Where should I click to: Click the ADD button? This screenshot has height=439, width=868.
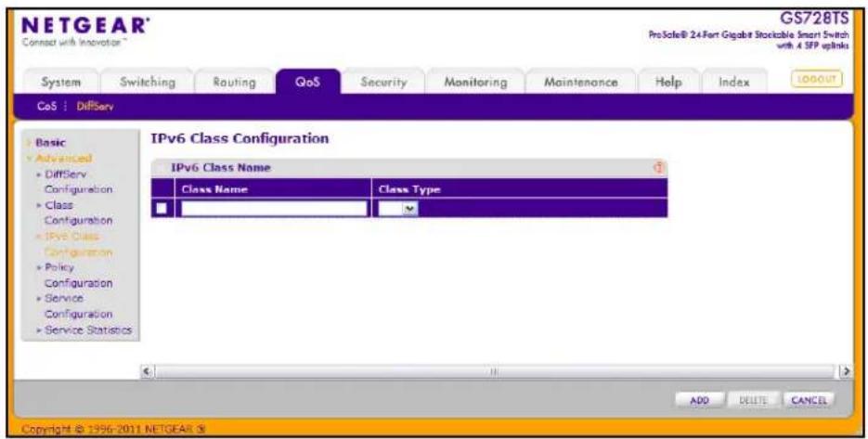[700, 400]
